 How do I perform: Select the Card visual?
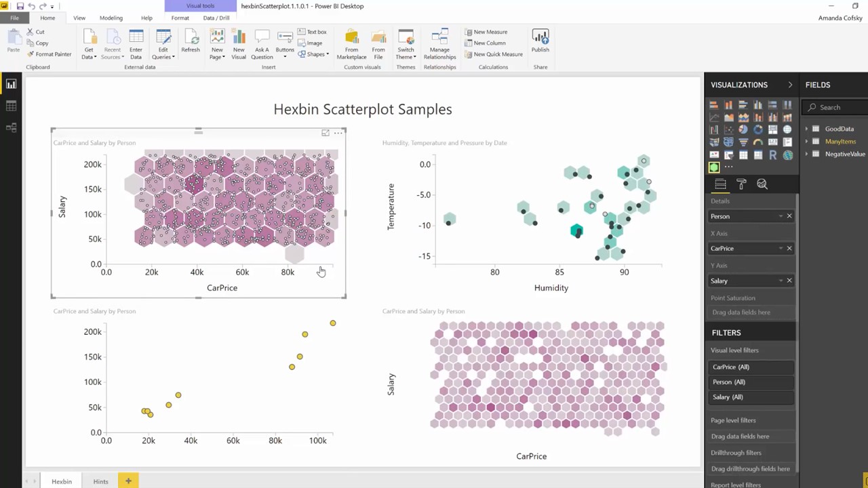772,142
